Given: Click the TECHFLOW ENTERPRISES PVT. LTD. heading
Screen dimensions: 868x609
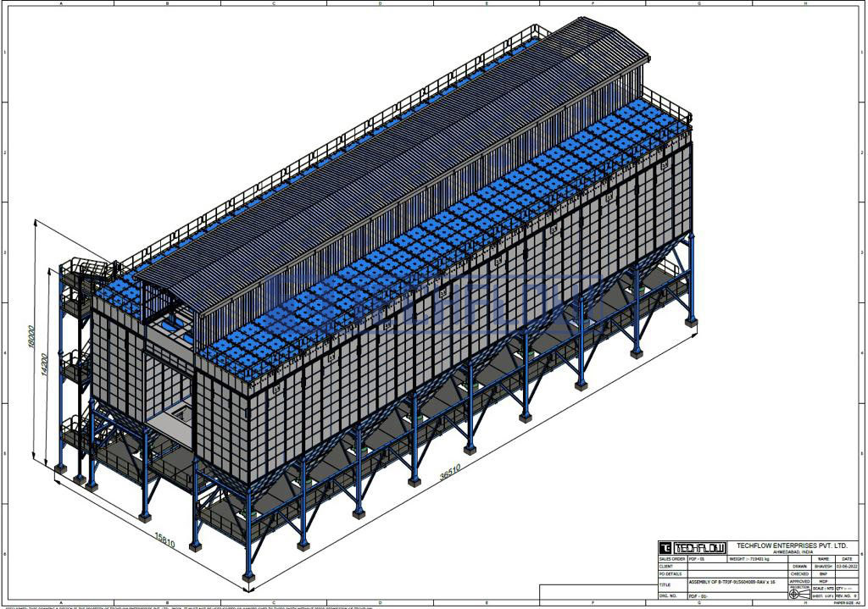Looking at the screenshot, I should pyautogui.click(x=793, y=546).
